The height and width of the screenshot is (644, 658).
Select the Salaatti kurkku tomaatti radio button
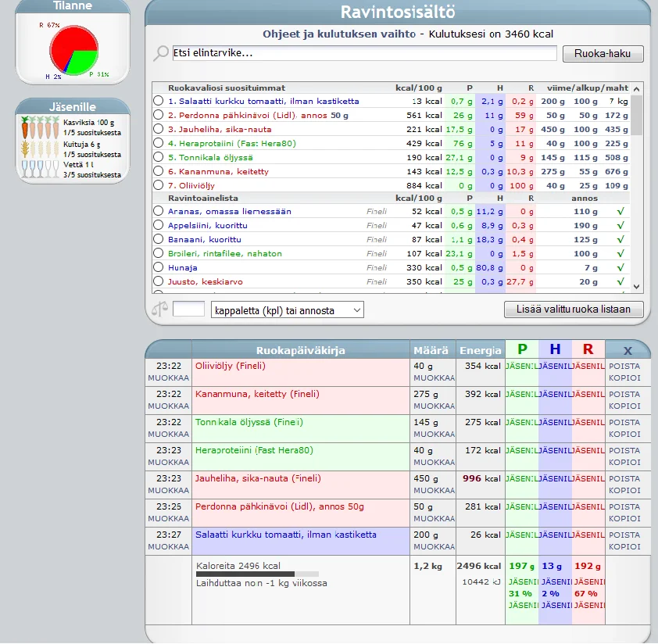(x=159, y=101)
